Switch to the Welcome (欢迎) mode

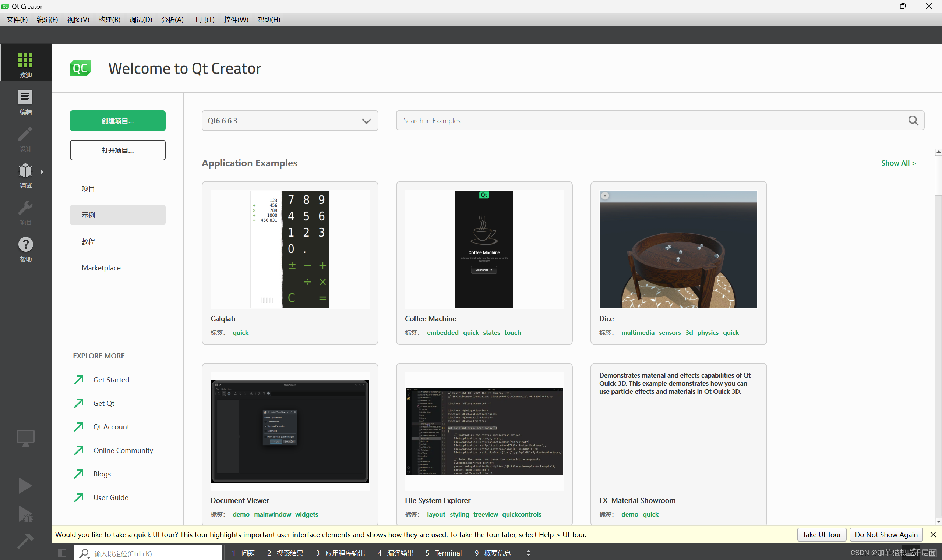click(26, 63)
